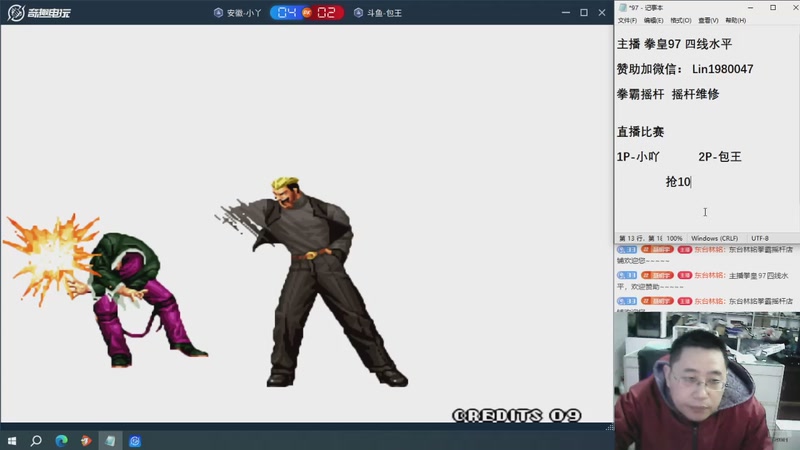800x450 pixels.
Task: Open Windows Search from the taskbar
Action: pos(36,441)
